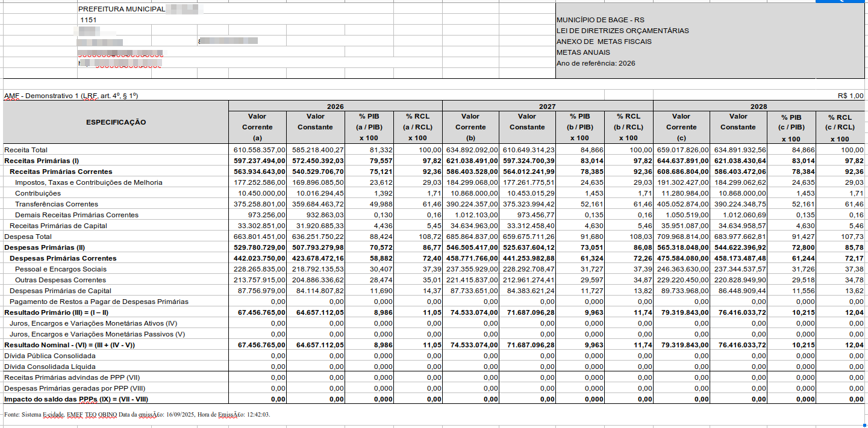
Task: Select the 2027 year header cell
Action: tap(547, 106)
